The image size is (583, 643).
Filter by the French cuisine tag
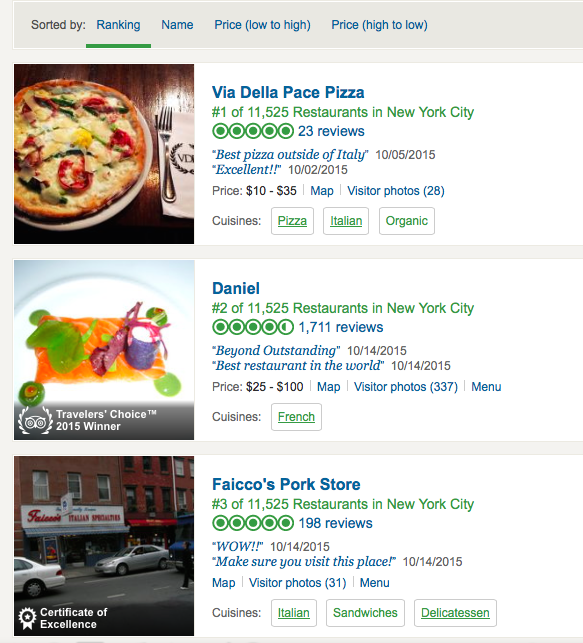(x=296, y=417)
